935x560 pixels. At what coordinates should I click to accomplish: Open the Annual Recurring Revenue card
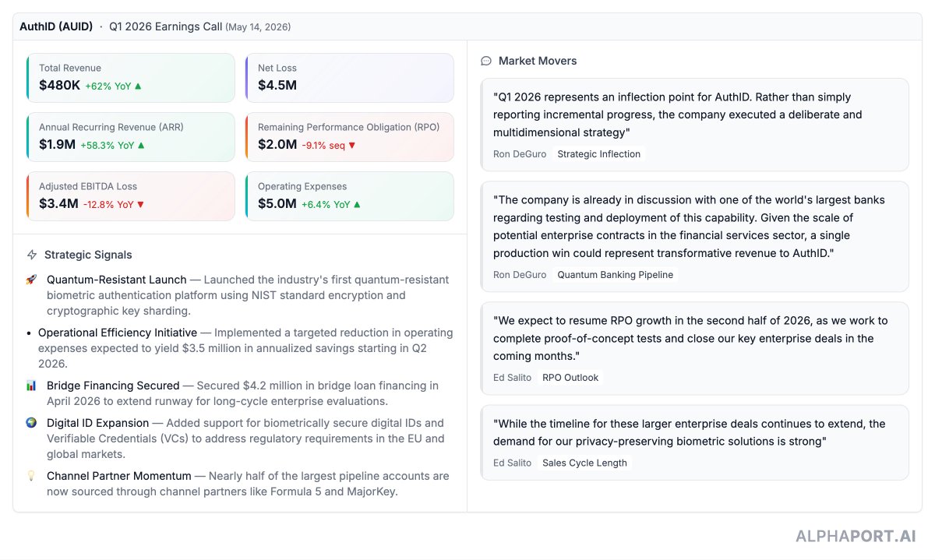(130, 137)
